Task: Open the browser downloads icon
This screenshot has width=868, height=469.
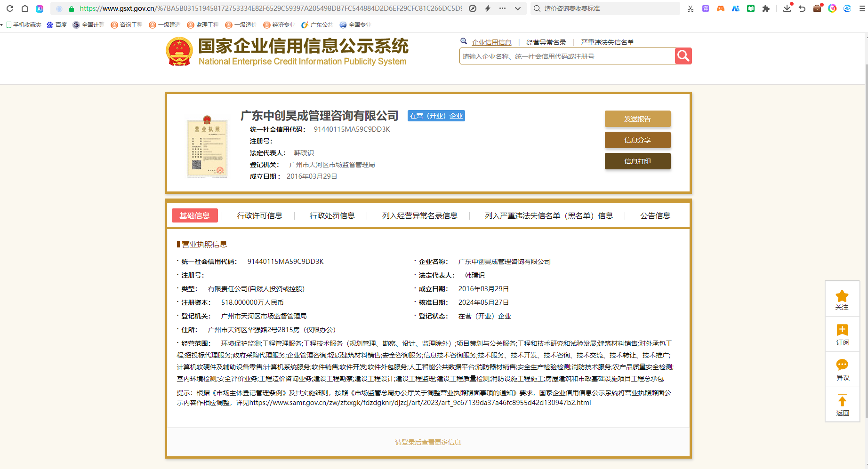Action: [x=786, y=8]
